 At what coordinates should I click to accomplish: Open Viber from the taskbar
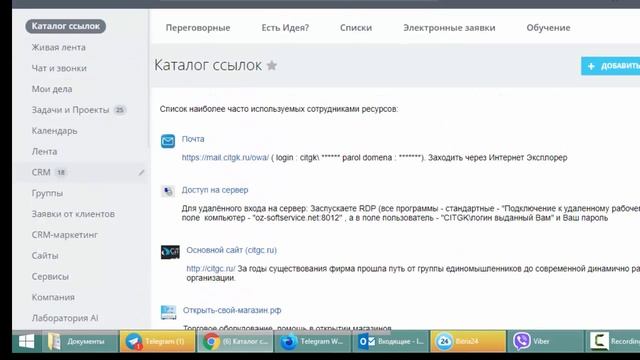point(546,341)
